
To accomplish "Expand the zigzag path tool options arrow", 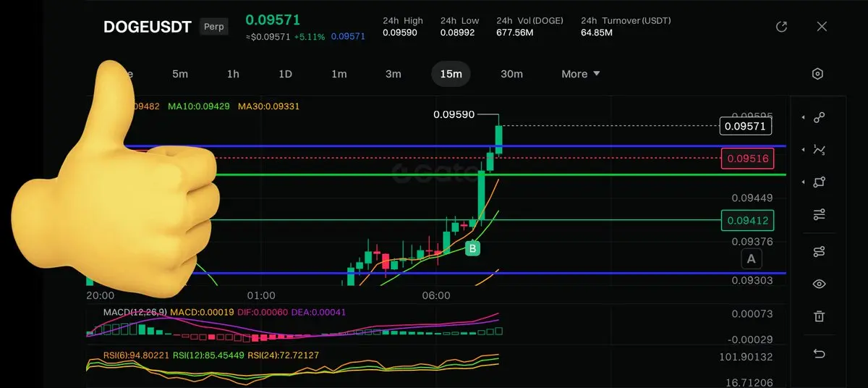I will (803, 150).
